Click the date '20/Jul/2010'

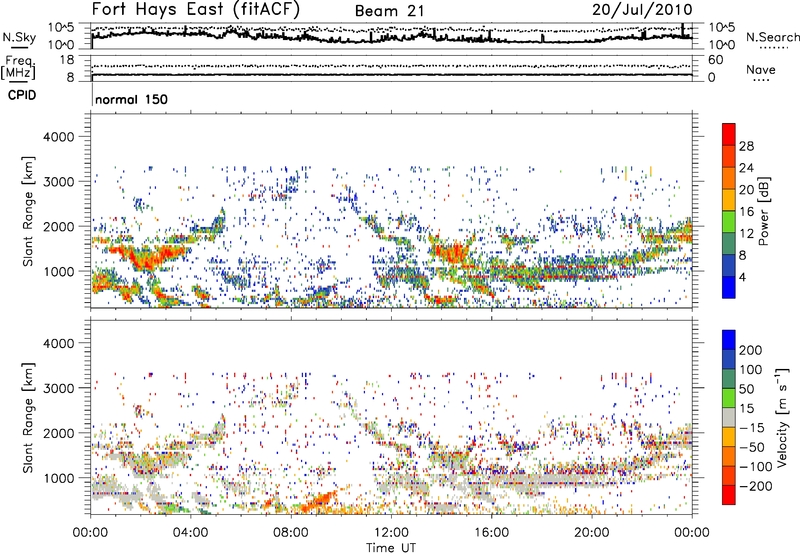[x=642, y=10]
